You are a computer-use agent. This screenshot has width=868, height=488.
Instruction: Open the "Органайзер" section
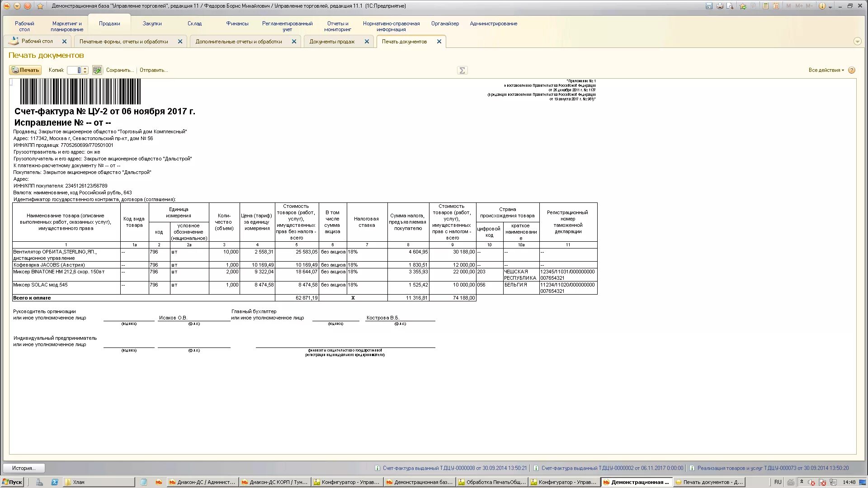pyautogui.click(x=445, y=23)
